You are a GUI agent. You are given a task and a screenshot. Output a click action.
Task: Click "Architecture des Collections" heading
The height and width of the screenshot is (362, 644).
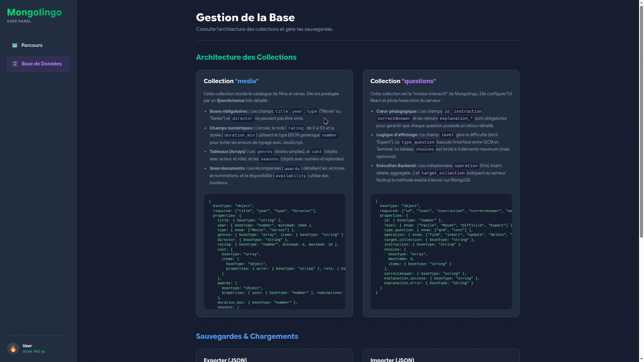(x=246, y=57)
